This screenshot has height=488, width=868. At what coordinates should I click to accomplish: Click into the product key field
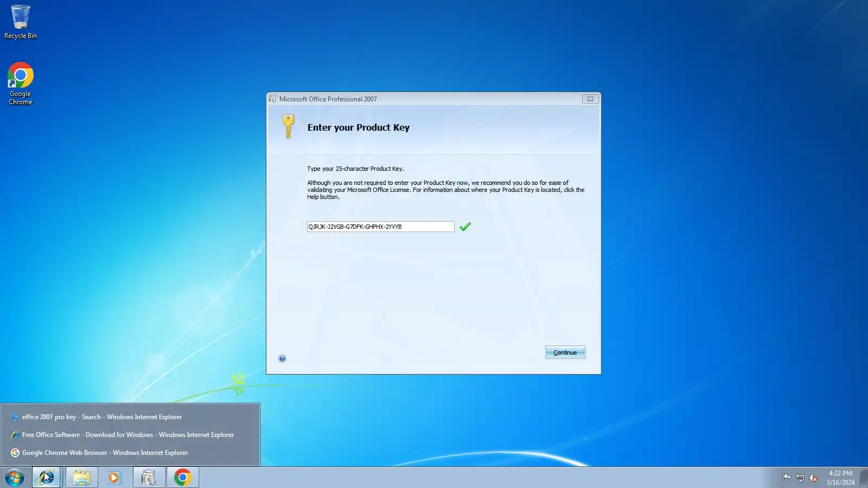(x=380, y=227)
